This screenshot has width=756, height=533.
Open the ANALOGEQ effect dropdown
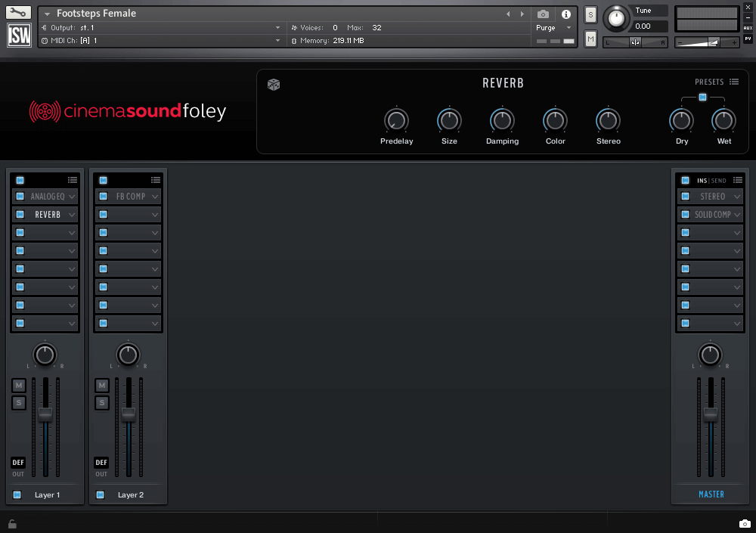(72, 197)
